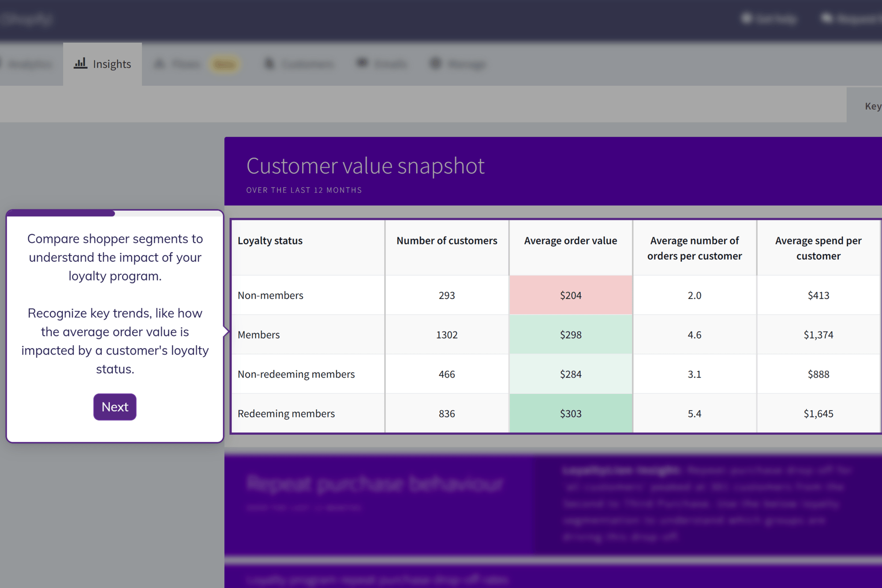Click the red $204 order value cell

pos(571,295)
